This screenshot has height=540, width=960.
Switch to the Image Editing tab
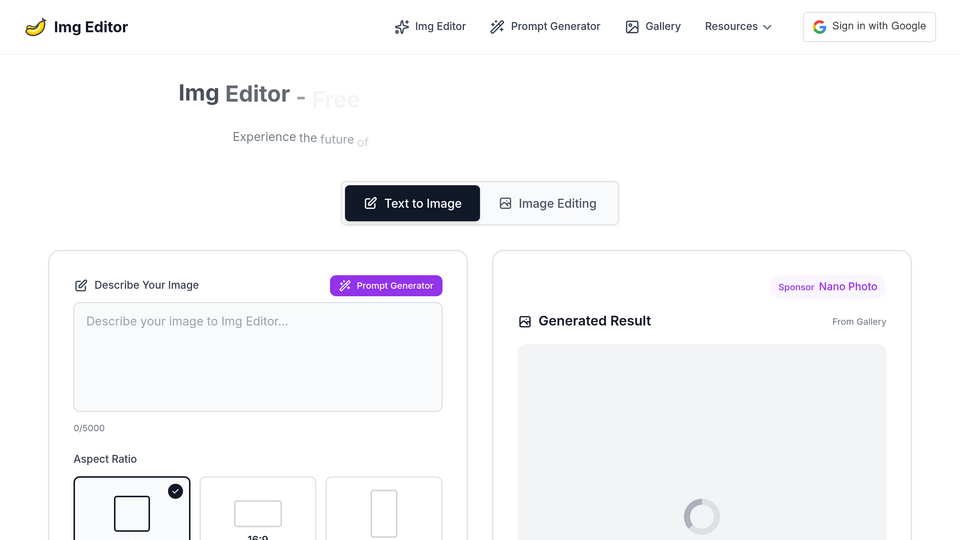[548, 203]
